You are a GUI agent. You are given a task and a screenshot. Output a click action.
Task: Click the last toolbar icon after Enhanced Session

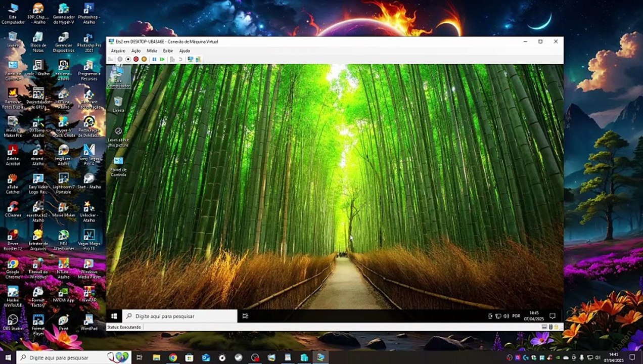[x=198, y=59]
